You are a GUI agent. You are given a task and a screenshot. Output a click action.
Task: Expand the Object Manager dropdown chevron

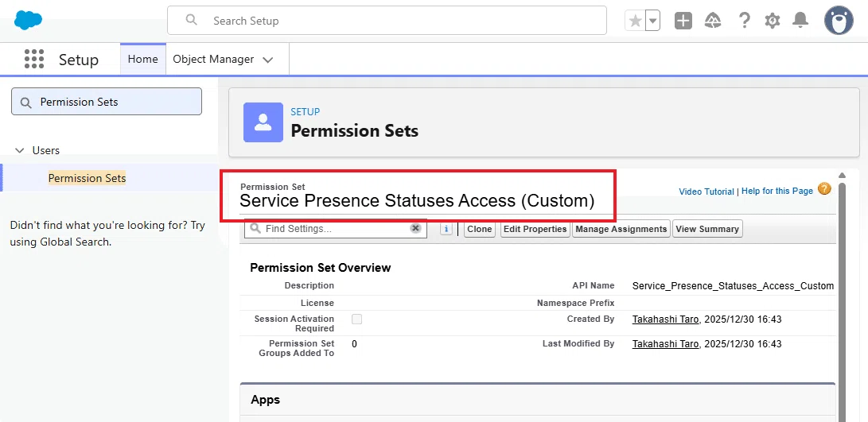pyautogui.click(x=268, y=60)
